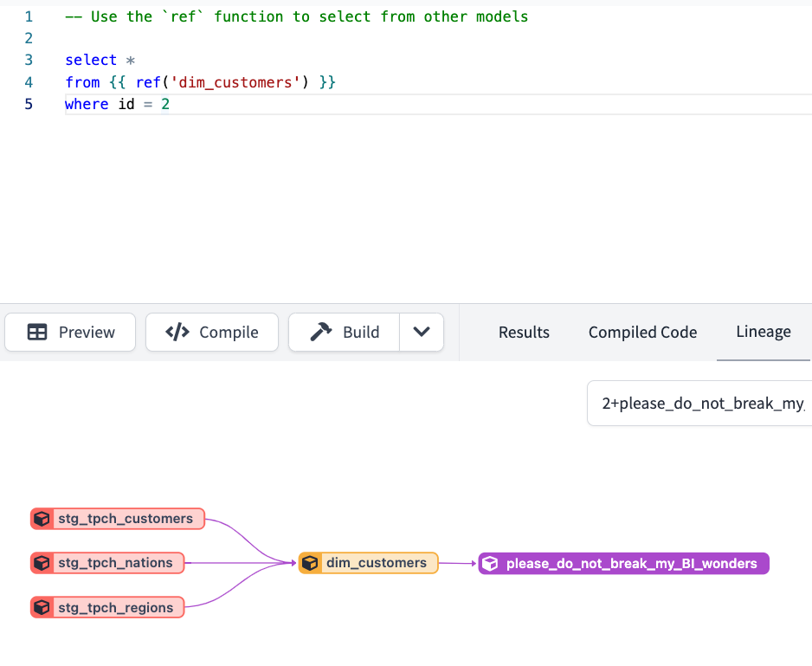
Task: Open the Build options dropdown arrow
Action: pyautogui.click(x=422, y=332)
